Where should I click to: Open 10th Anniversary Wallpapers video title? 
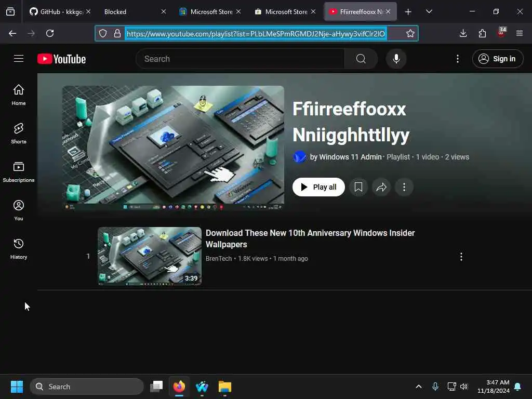click(x=310, y=238)
